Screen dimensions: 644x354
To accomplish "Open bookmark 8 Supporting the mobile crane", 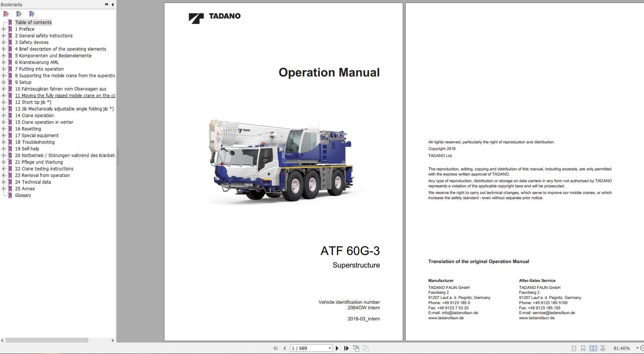I will (65, 75).
